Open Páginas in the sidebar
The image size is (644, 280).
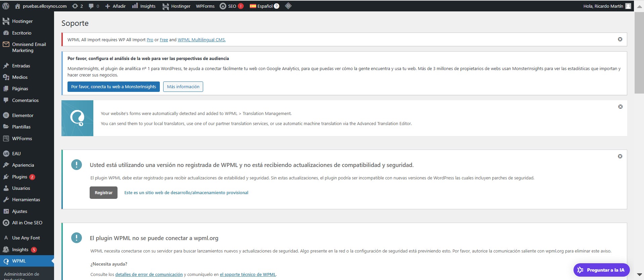27,89
